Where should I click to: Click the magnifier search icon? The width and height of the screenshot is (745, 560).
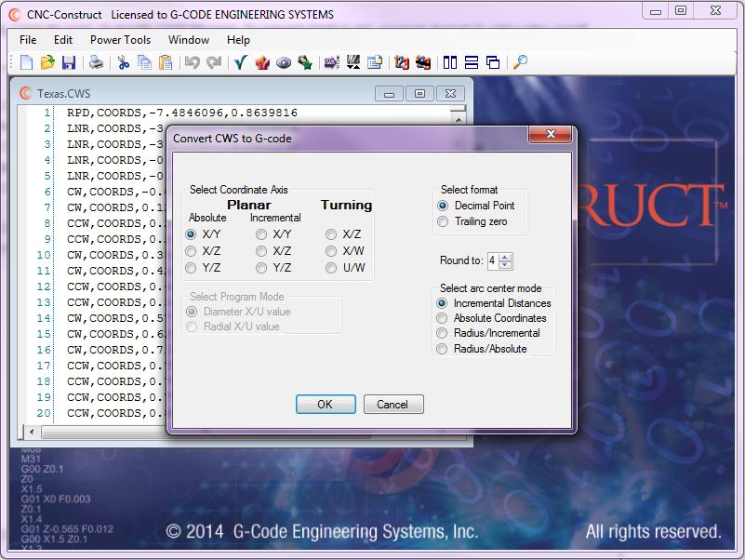[521, 62]
